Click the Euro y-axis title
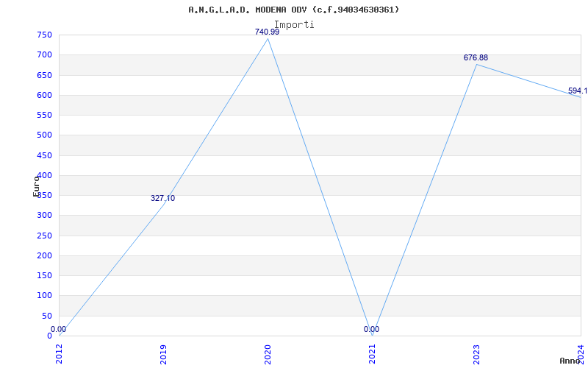 point(36,186)
